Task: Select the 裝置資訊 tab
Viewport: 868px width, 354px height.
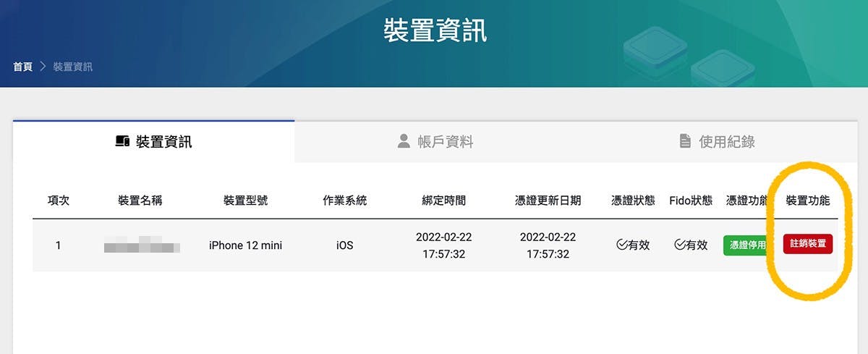Action: 154,141
